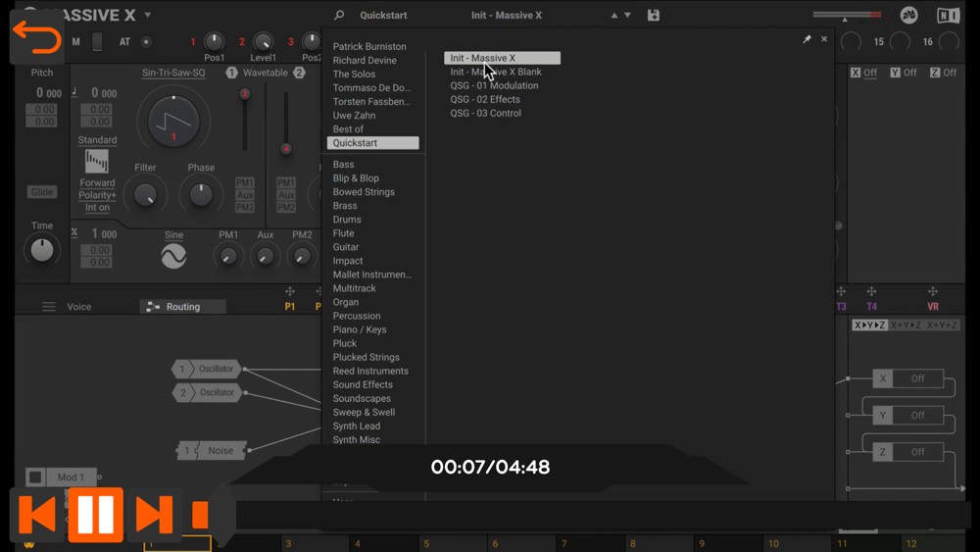
Task: Select the Sine wave icon
Action: [173, 256]
